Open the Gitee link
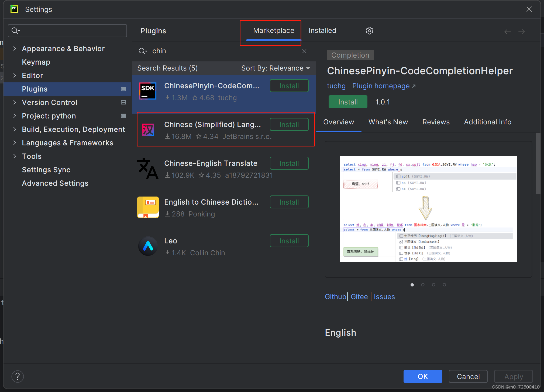Viewport: 544px width, 392px height. tap(359, 297)
